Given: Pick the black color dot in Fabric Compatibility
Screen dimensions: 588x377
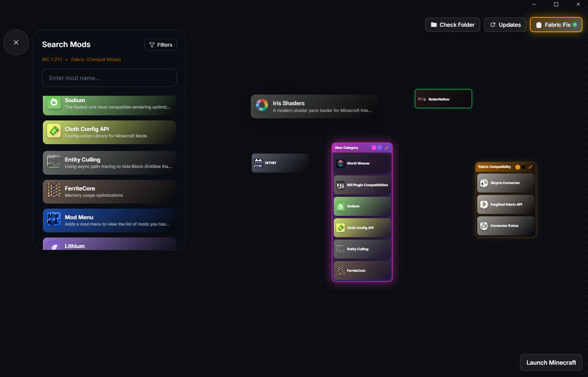Looking at the screenshot, I should click(x=523, y=167).
